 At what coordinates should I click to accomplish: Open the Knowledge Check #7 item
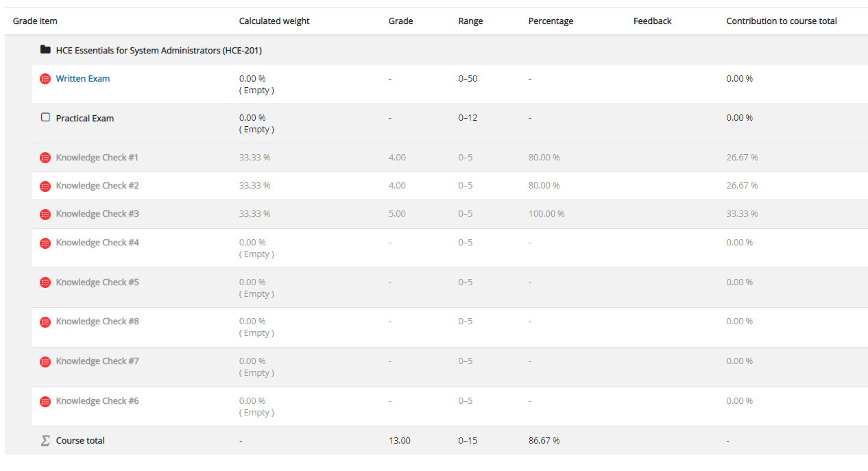coord(97,361)
